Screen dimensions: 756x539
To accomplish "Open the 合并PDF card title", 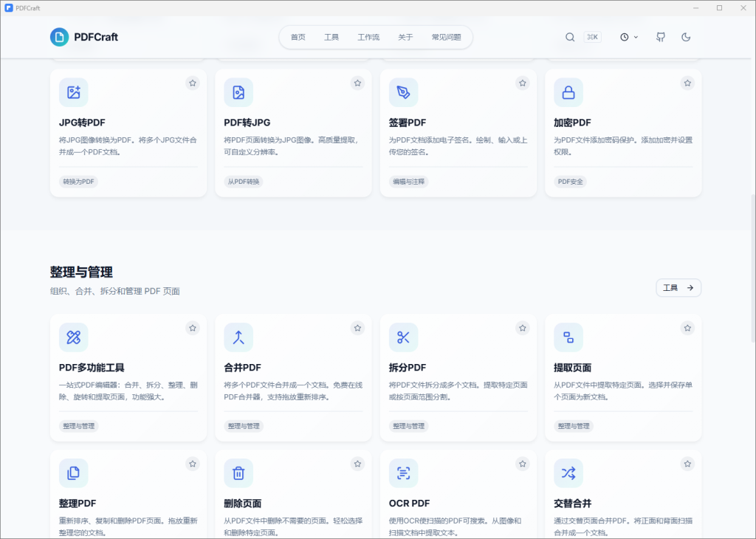I will (242, 368).
